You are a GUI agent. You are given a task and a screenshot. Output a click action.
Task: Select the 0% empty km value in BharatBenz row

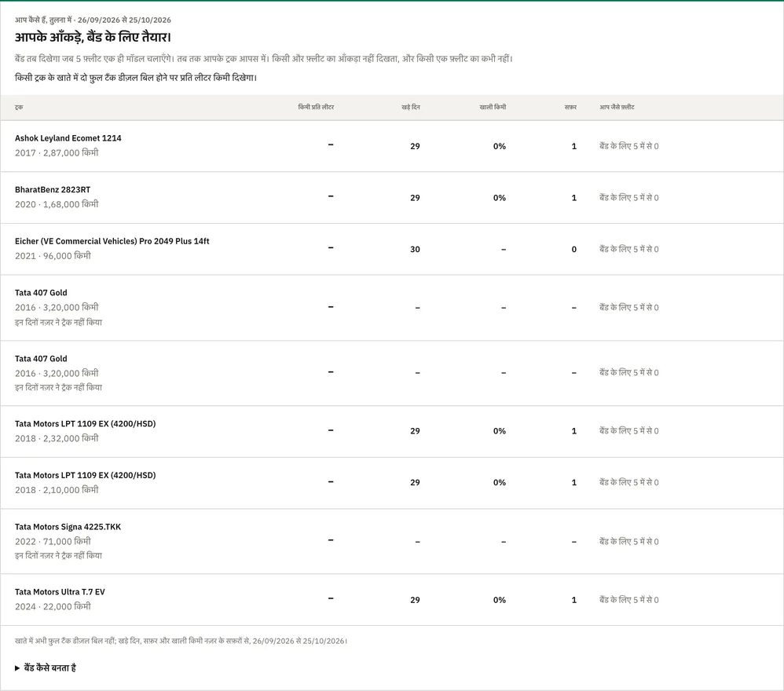[500, 197]
